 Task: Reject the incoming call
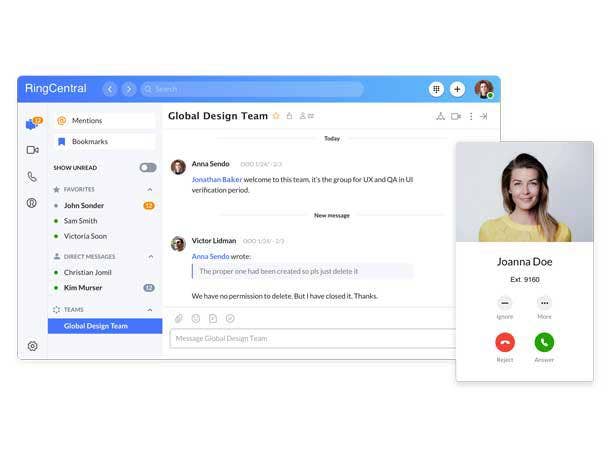(505, 342)
